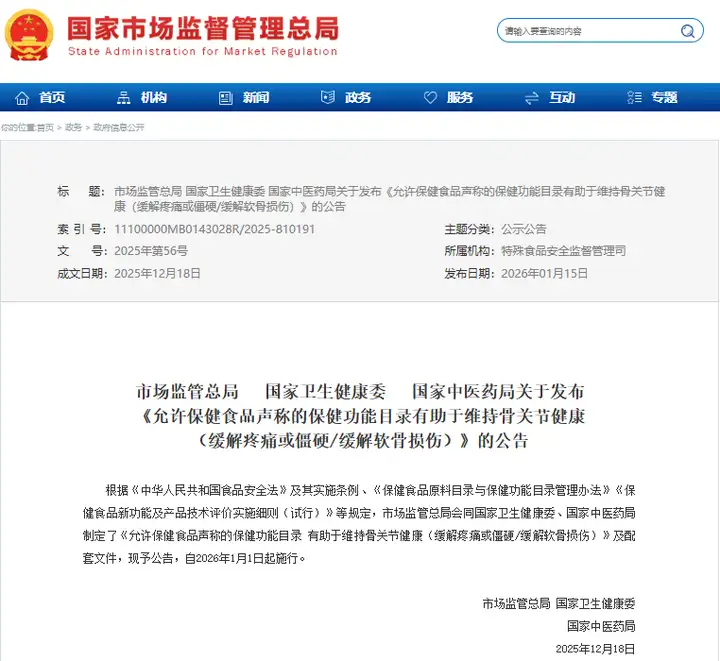
Task: Go to 政府信息公开 in the breadcrumb
Action: 119,128
